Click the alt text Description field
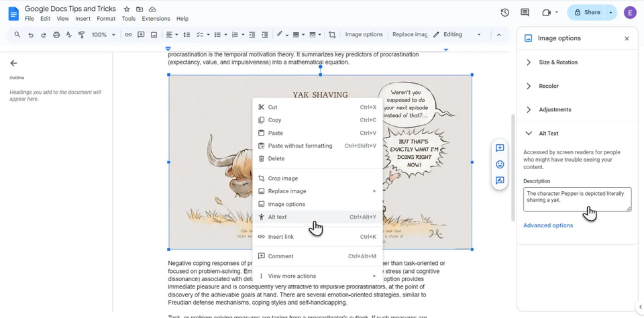 [x=577, y=200]
